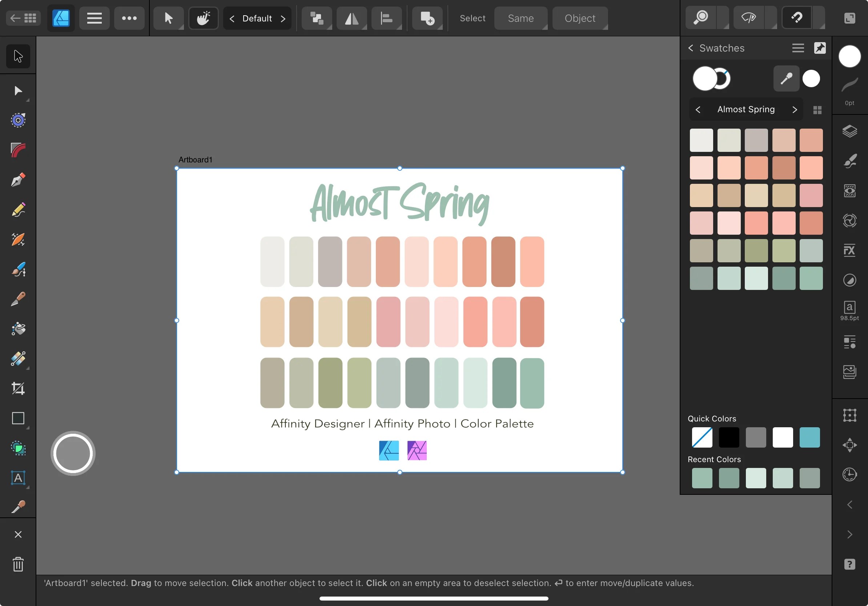The width and height of the screenshot is (868, 606).
Task: Select the Pen tool
Action: point(18,179)
